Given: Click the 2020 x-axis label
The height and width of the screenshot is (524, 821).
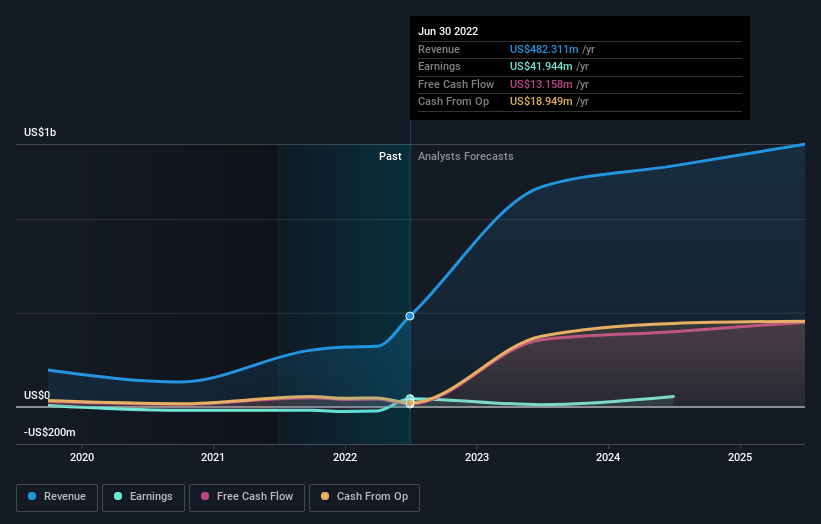Looking at the screenshot, I should [x=82, y=458].
